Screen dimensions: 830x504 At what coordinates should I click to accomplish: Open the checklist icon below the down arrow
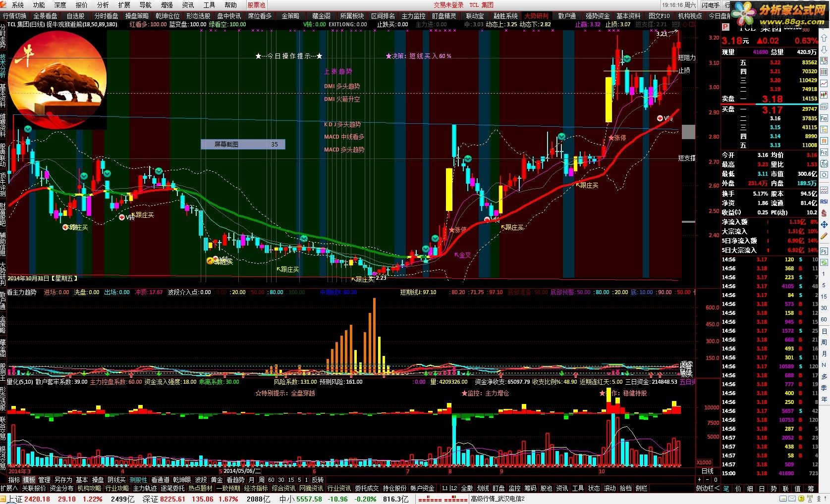point(825,60)
